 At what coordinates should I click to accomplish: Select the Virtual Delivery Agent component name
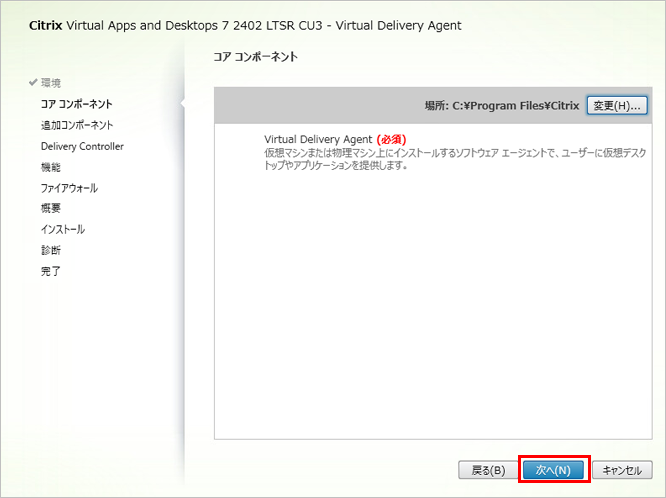coord(318,139)
